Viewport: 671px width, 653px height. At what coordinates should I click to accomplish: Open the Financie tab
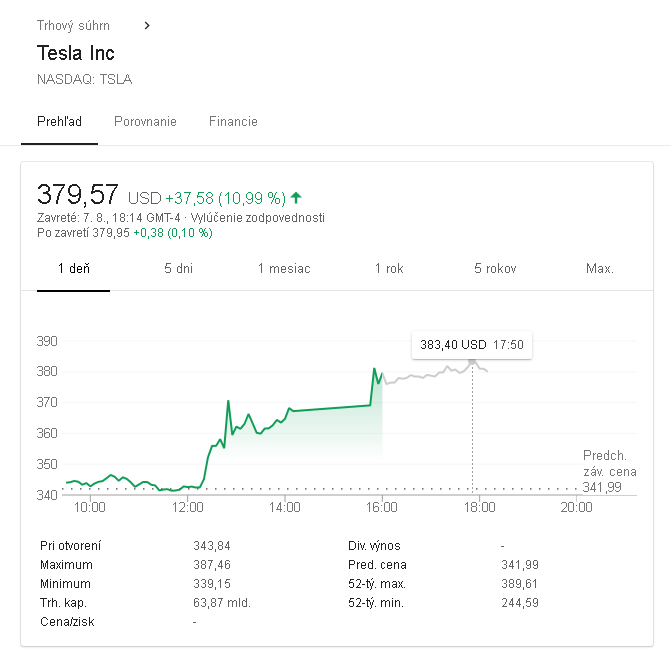tap(233, 122)
